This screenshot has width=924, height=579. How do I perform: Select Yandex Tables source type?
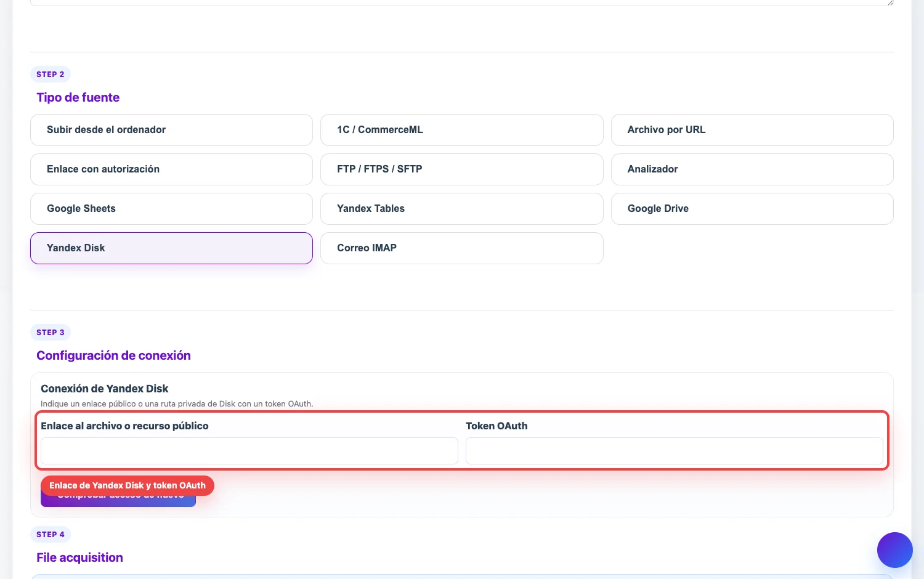click(461, 209)
